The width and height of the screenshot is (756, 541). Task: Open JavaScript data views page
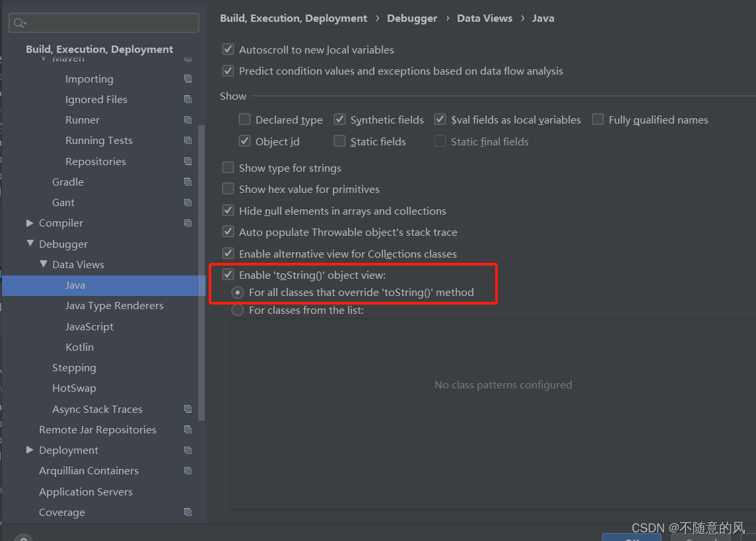click(89, 326)
